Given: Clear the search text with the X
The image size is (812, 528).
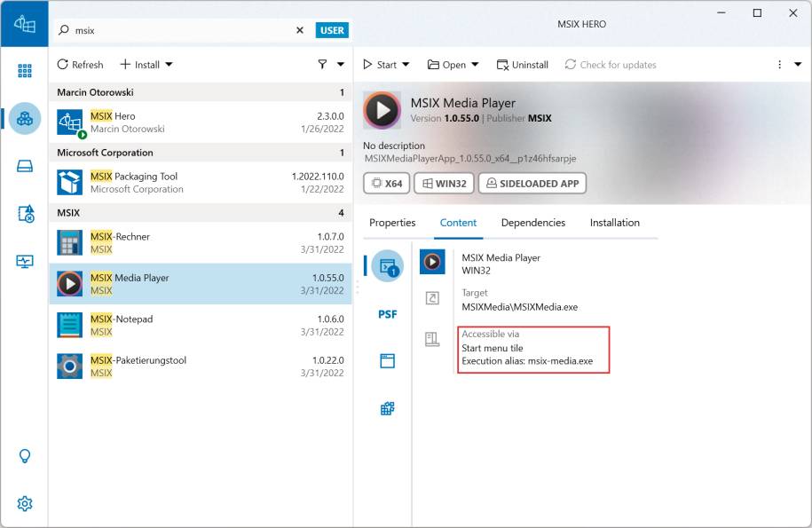Looking at the screenshot, I should (299, 30).
